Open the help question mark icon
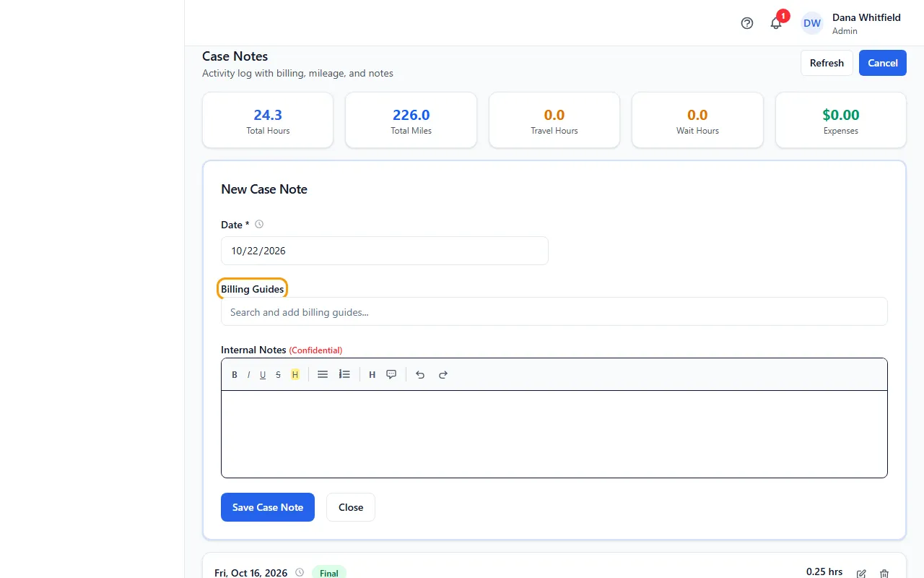924x578 pixels. click(x=747, y=23)
